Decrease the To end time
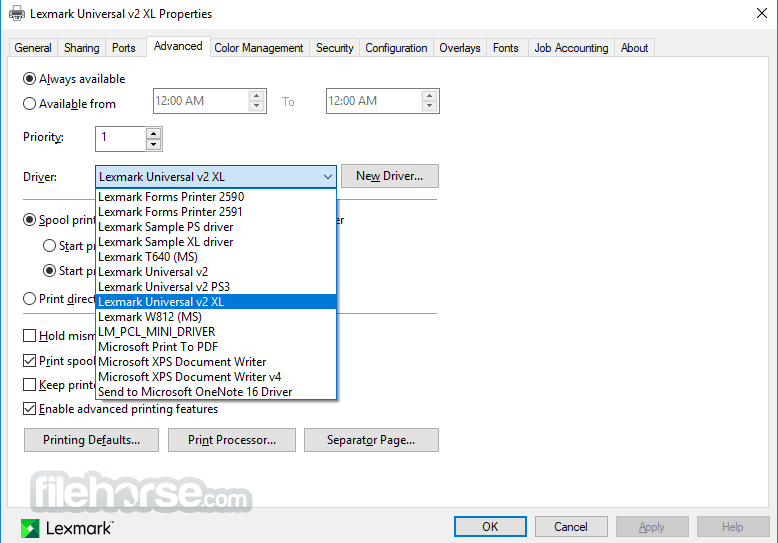 click(x=430, y=106)
